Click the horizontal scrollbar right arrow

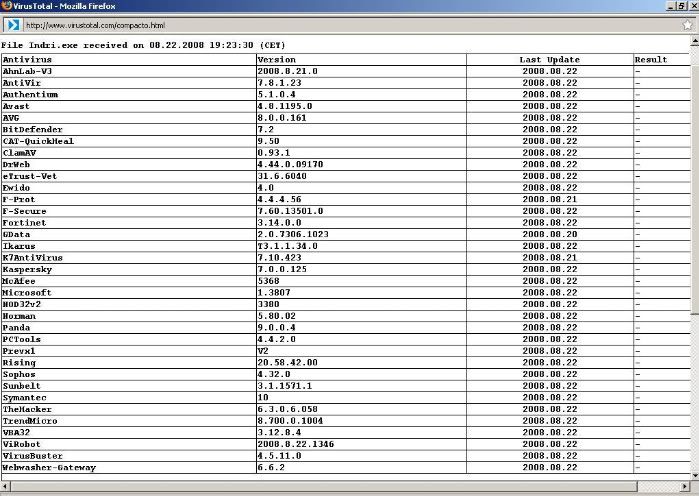tap(685, 486)
